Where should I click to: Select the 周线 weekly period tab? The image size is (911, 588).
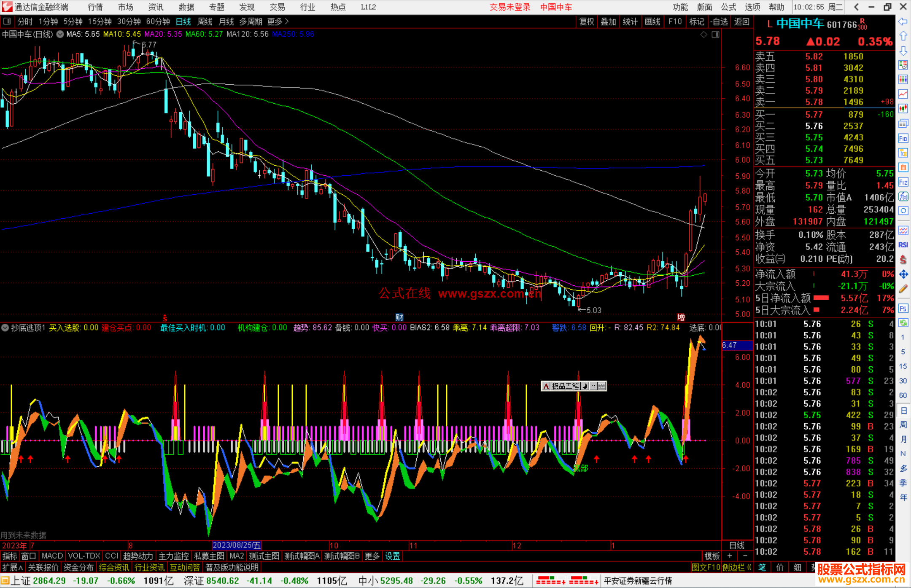pyautogui.click(x=205, y=21)
